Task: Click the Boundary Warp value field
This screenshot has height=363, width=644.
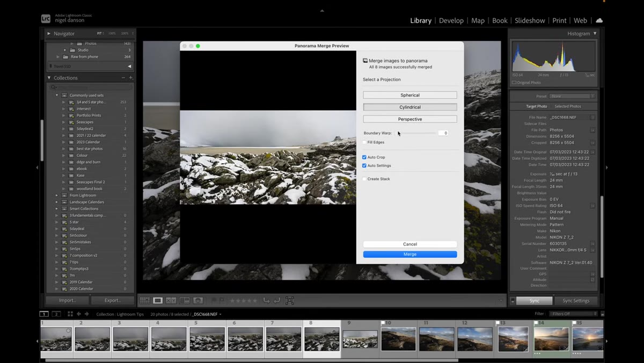Action: coord(443,133)
